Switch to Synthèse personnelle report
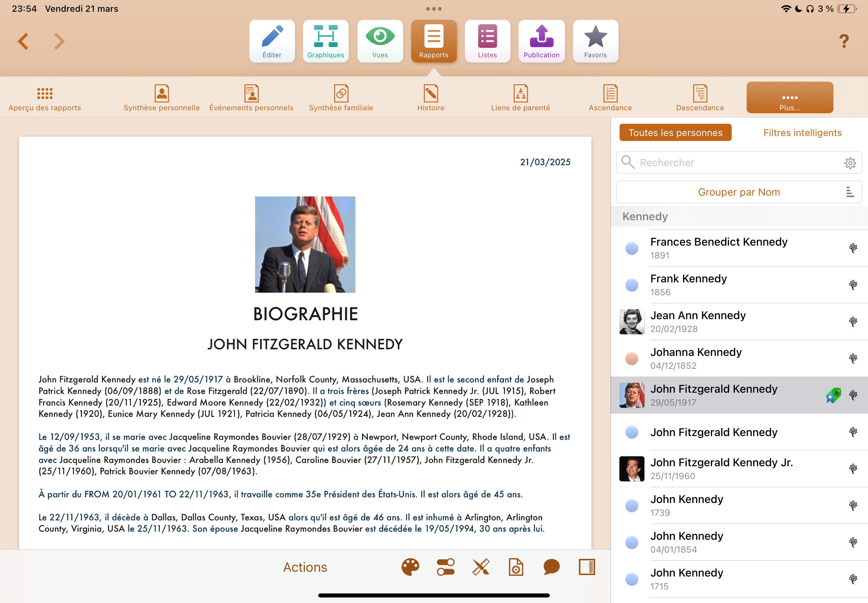Viewport: 868px width, 603px height. (161, 98)
